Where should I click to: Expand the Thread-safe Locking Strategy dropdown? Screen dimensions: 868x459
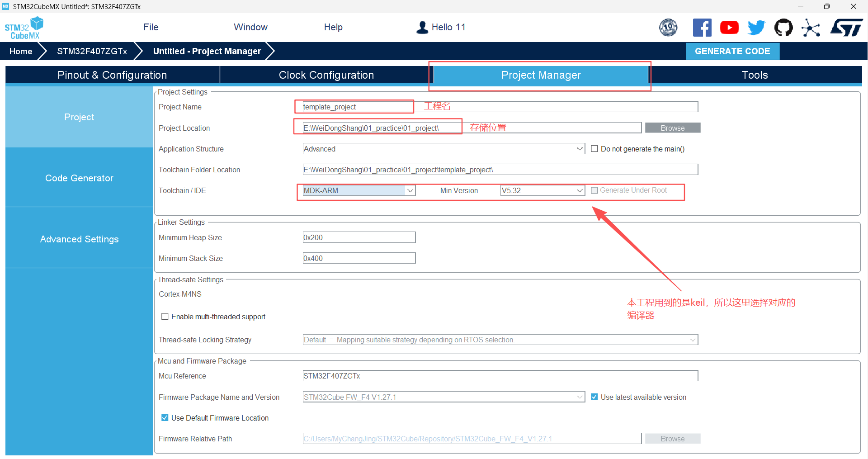coord(500,340)
